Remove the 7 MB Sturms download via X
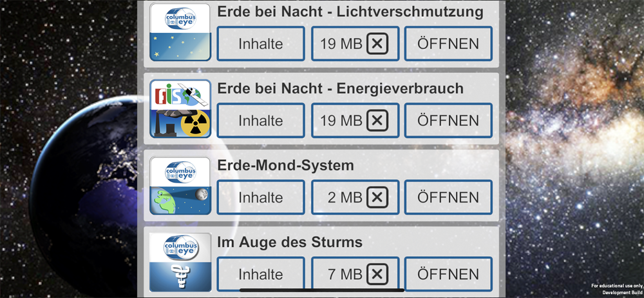The image size is (644, 298). click(377, 274)
